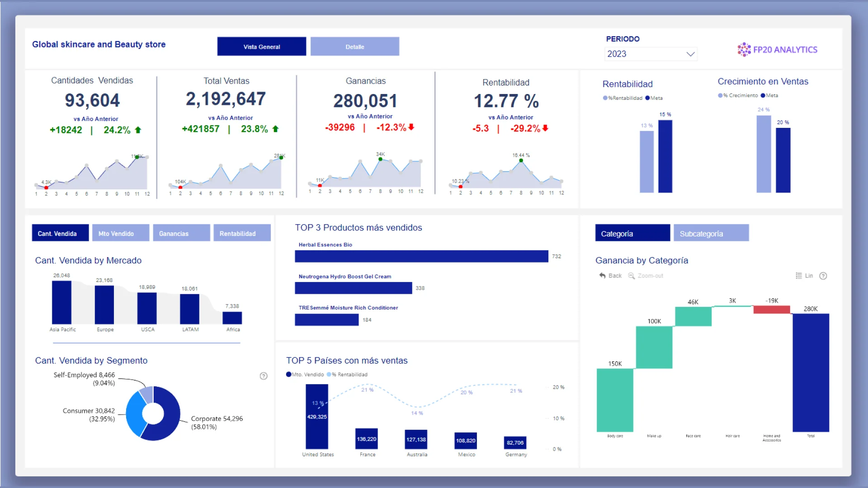Screen dimensions: 868x488
Task: Click the 13 % Rentabilidad bar
Action: tap(647, 162)
